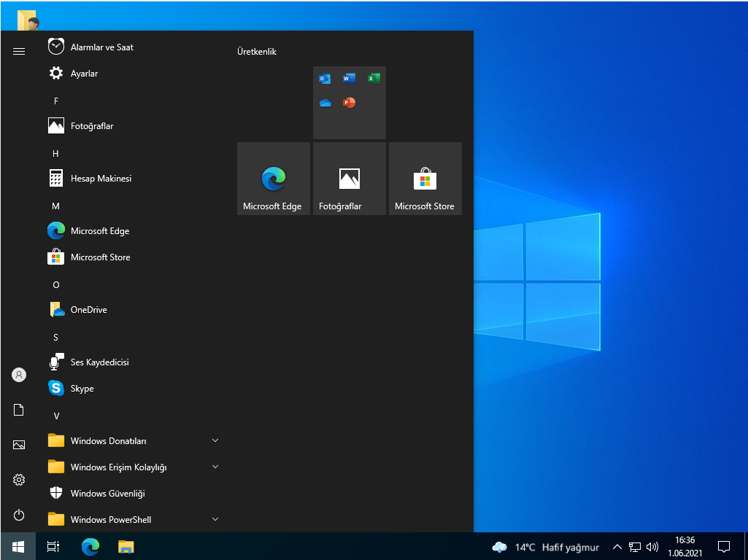Jump via letter S header
This screenshot has height=560, width=748.
click(x=55, y=337)
